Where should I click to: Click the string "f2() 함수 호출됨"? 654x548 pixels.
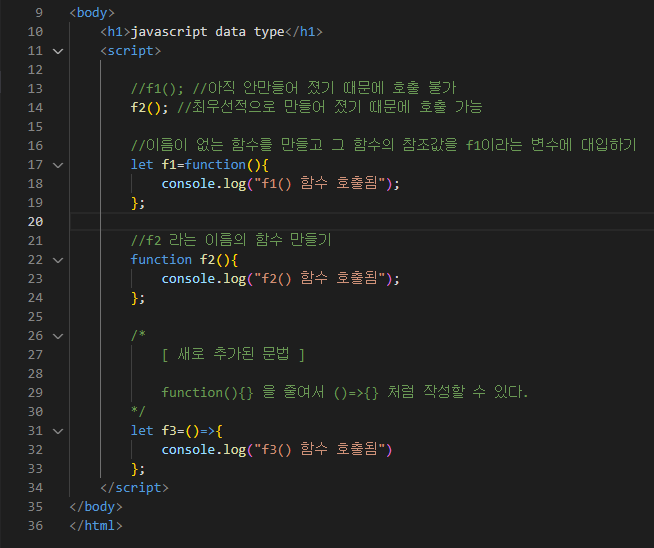[319, 279]
